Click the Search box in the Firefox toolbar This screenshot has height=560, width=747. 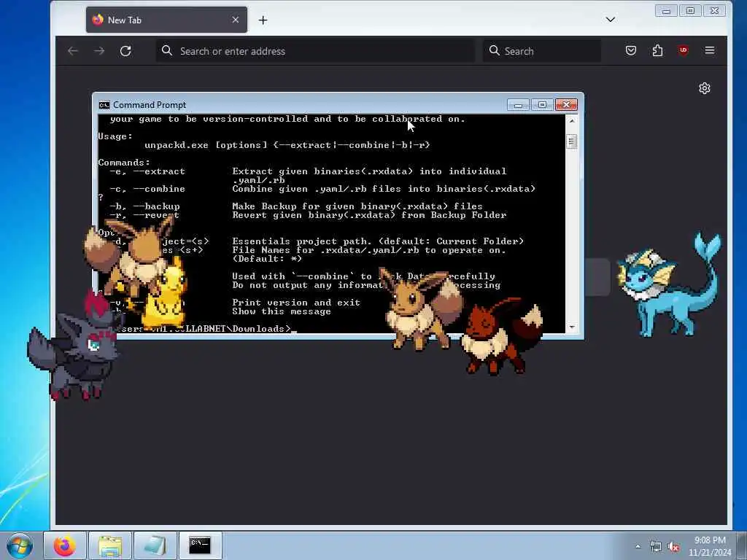click(542, 51)
